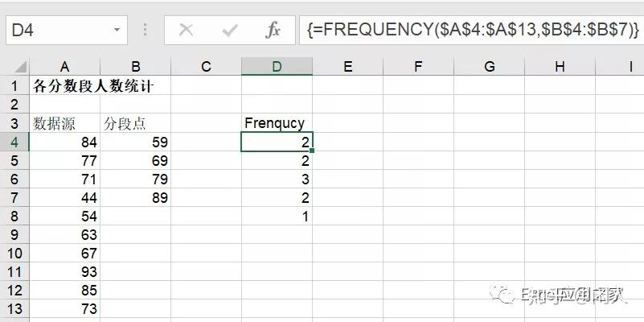Select row 4 header
Viewport: 644px width, 322px height.
pos(14,142)
